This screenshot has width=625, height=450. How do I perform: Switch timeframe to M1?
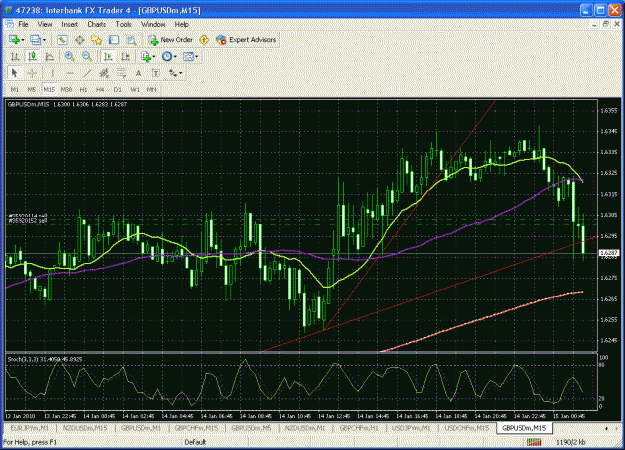pyautogui.click(x=15, y=90)
